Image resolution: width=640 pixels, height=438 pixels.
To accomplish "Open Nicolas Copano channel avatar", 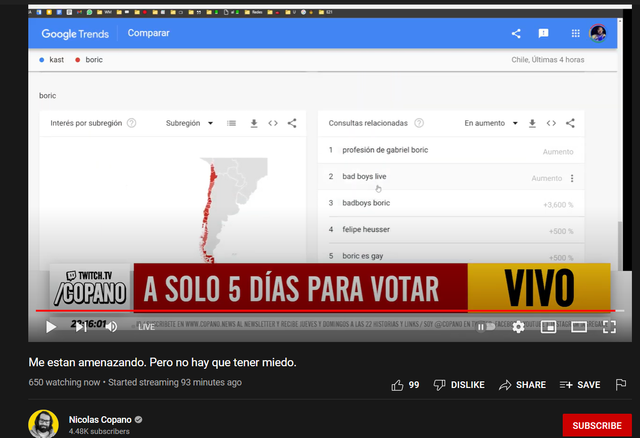I will click(x=43, y=425).
